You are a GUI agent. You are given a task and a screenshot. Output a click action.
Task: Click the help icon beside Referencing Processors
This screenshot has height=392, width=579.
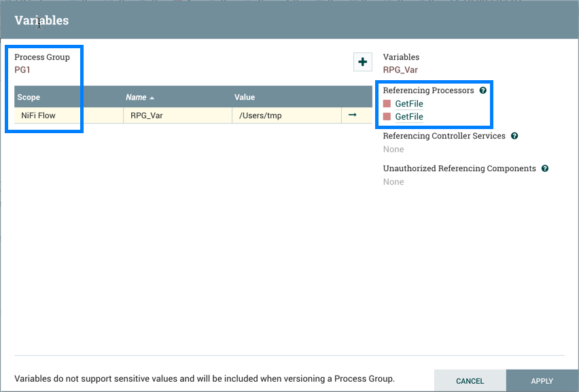483,90
